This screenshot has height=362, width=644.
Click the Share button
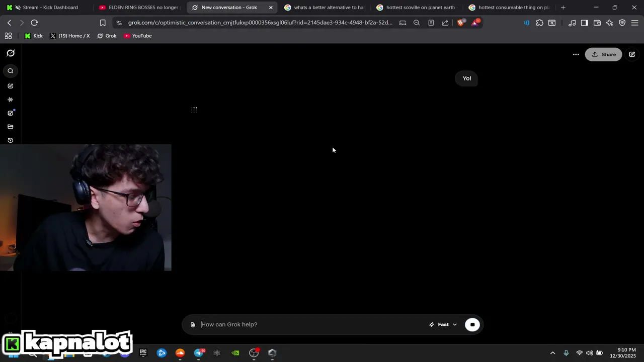603,54
